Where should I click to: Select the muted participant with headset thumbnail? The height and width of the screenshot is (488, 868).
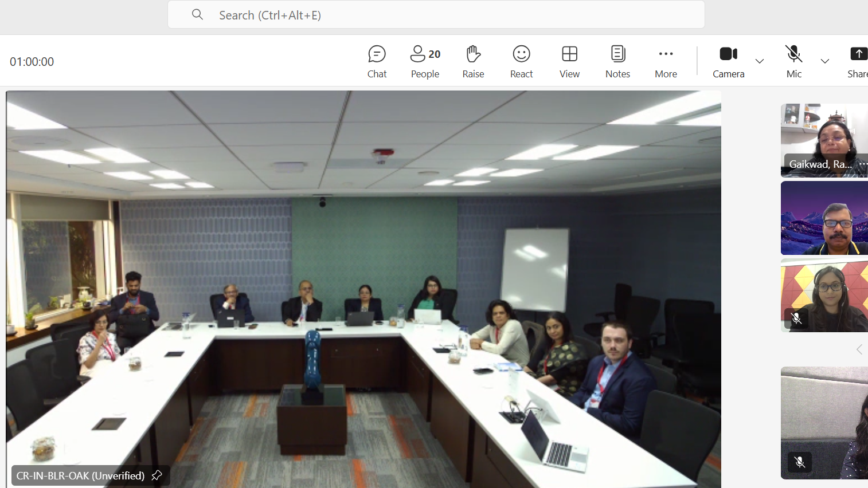824,295
